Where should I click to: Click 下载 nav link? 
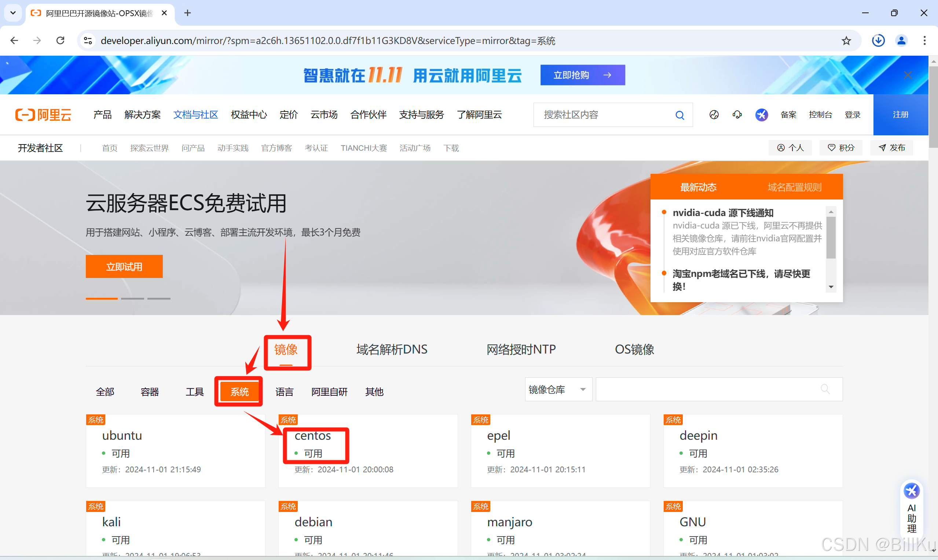(x=451, y=148)
